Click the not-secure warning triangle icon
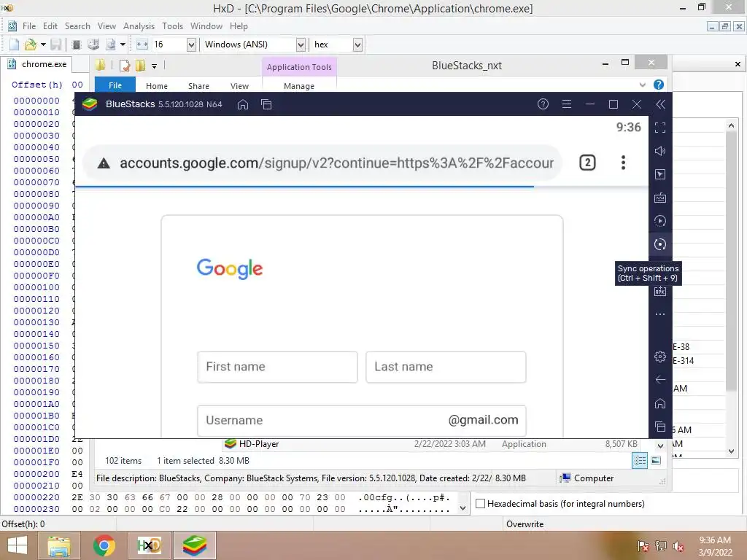Image resolution: width=747 pixels, height=560 pixels. pyautogui.click(x=104, y=164)
